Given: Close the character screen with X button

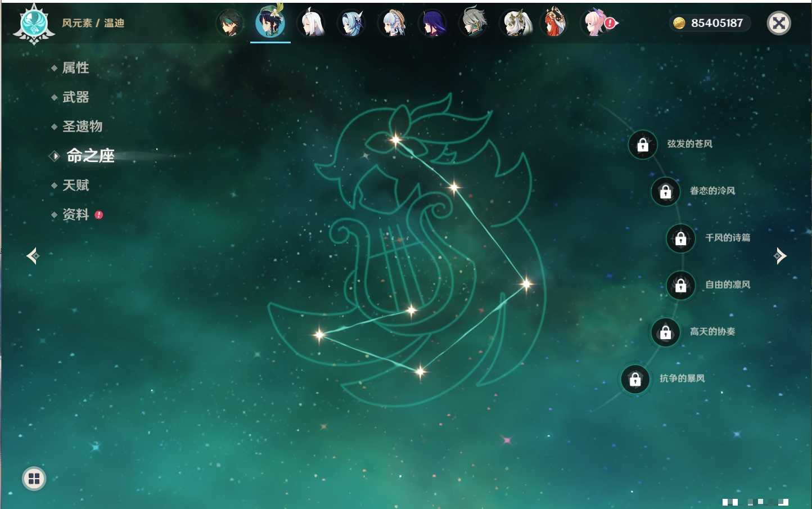Looking at the screenshot, I should (x=779, y=23).
